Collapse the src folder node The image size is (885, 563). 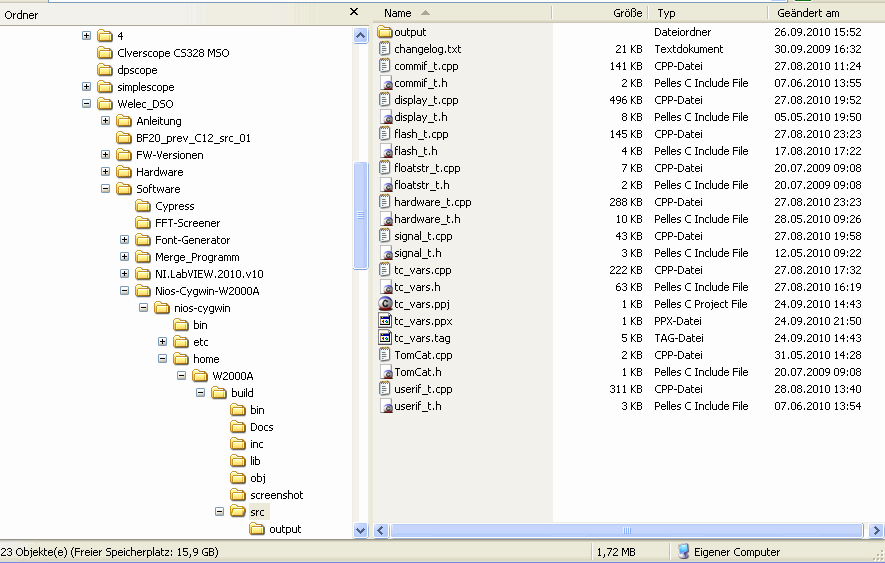pyautogui.click(x=220, y=512)
